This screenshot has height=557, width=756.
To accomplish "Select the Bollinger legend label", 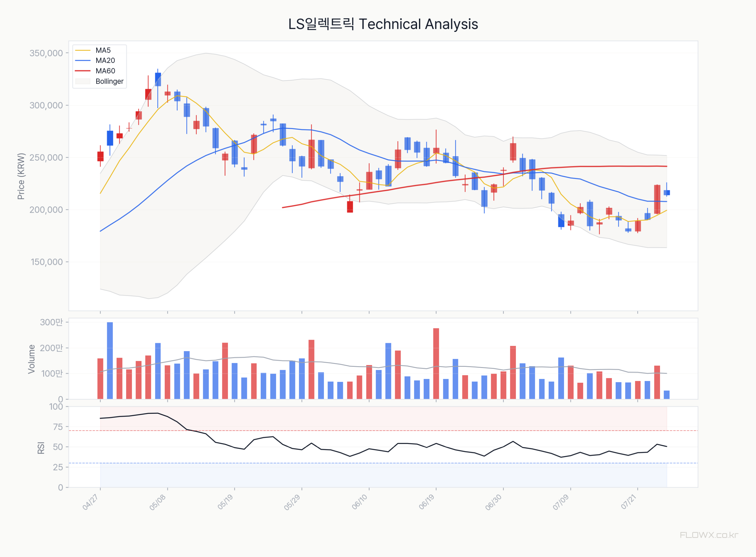I will tap(110, 81).
